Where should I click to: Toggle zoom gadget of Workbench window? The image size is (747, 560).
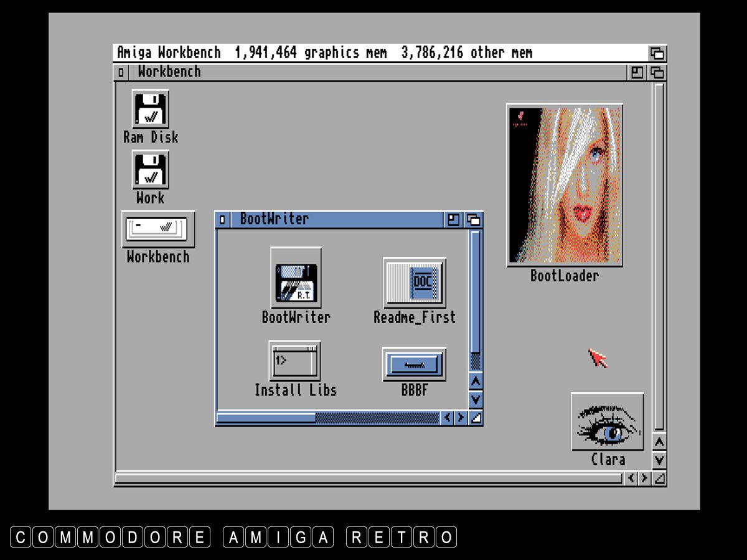[x=637, y=72]
